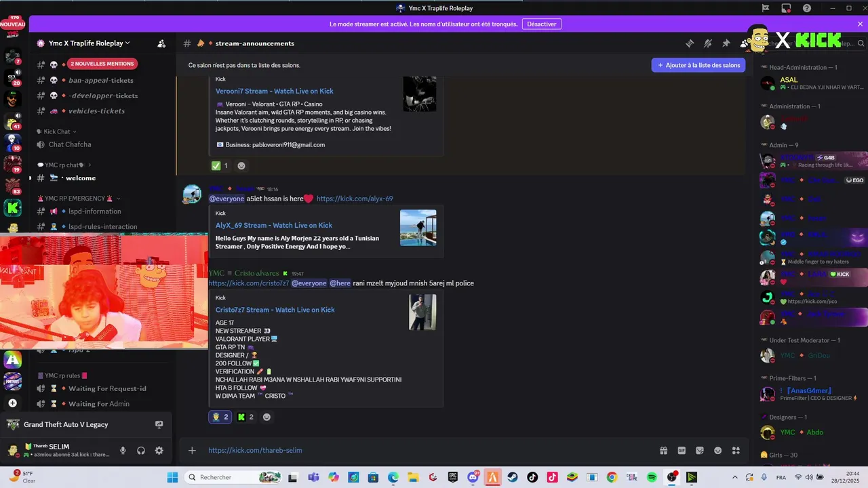Open the green K Kick server icon
Image resolution: width=868 pixels, height=488 pixels.
click(x=12, y=207)
